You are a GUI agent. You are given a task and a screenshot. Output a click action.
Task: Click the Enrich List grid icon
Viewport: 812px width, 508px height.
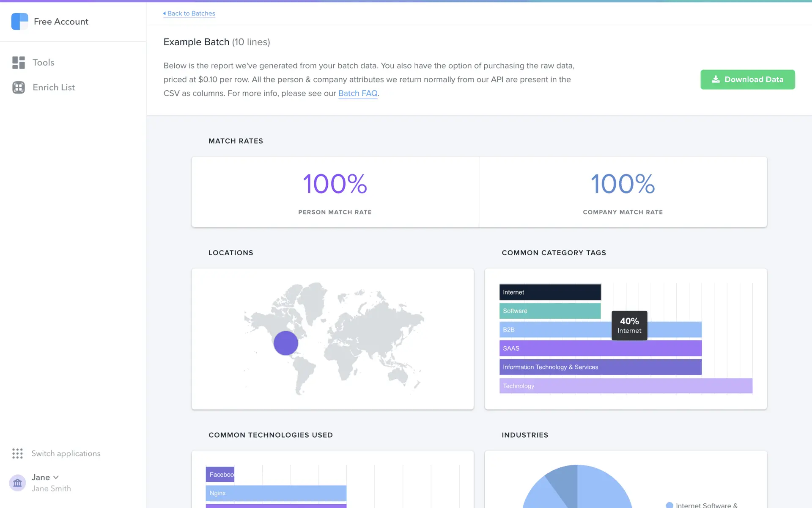coord(19,87)
